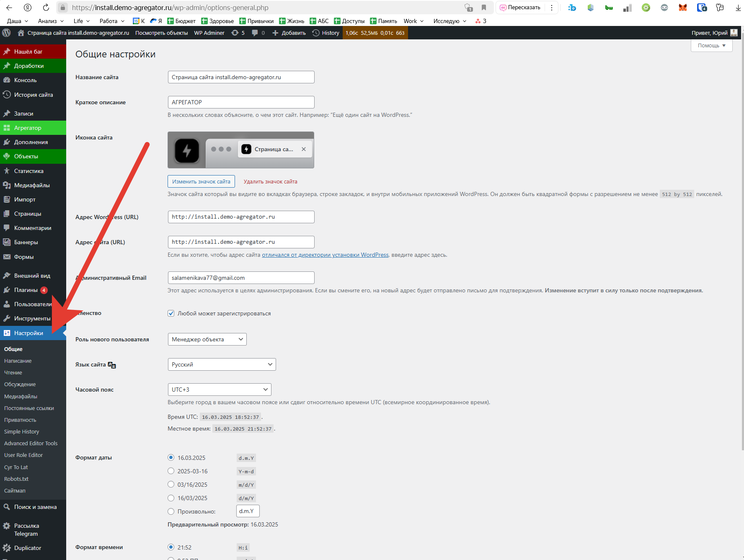Expand the Русский language dropdown
This screenshot has width=744, height=560.
(x=222, y=364)
